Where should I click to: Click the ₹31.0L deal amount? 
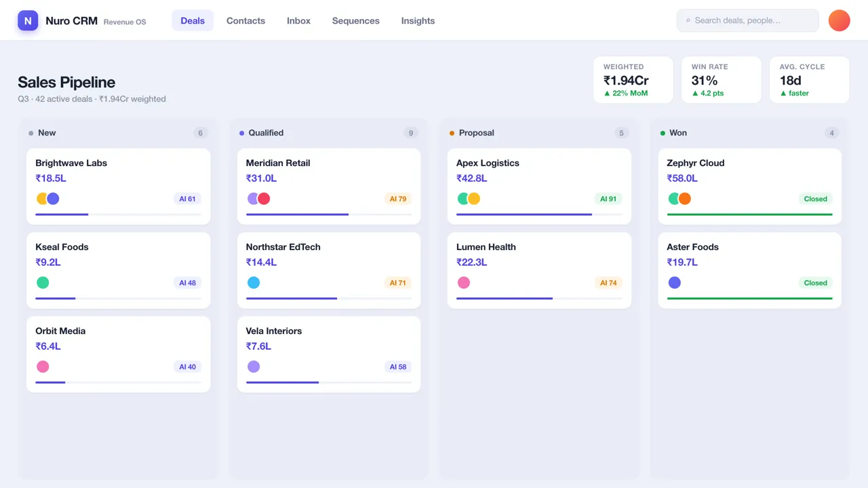click(x=262, y=178)
